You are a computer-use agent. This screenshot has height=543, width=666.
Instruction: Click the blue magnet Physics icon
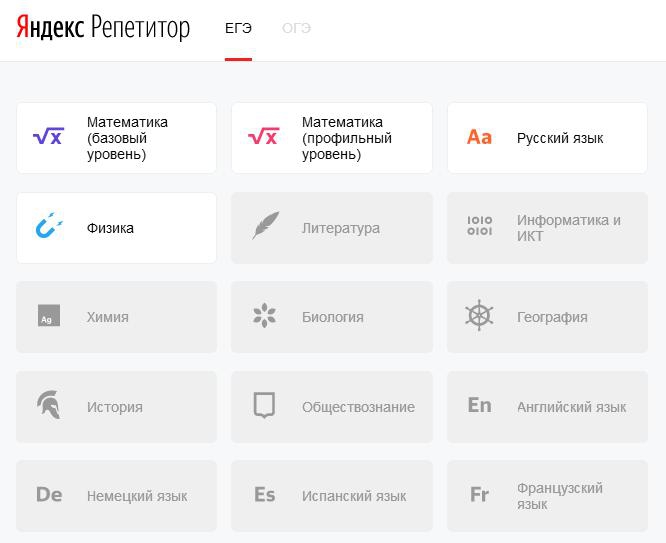48,227
